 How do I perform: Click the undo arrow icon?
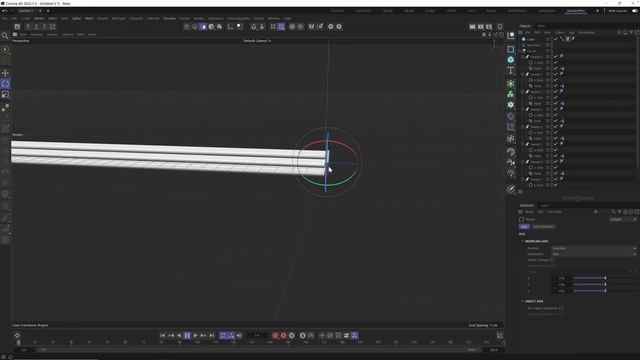coord(5,11)
